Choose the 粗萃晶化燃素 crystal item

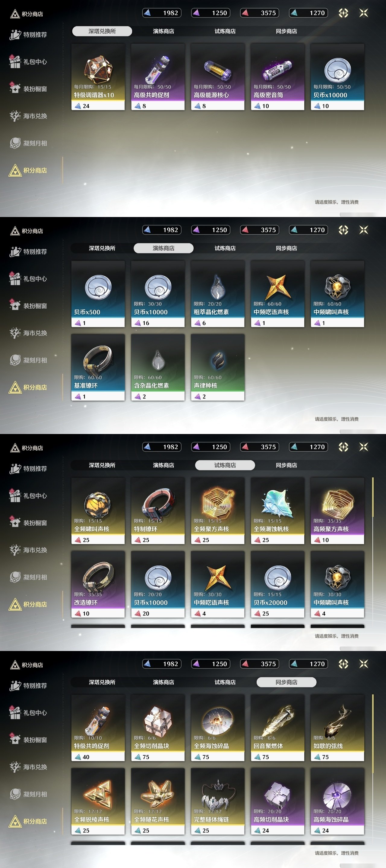tap(218, 294)
